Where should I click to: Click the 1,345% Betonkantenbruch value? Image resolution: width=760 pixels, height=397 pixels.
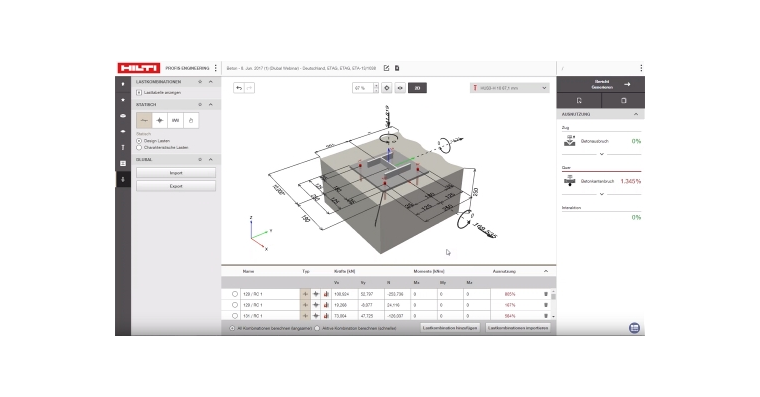point(631,181)
